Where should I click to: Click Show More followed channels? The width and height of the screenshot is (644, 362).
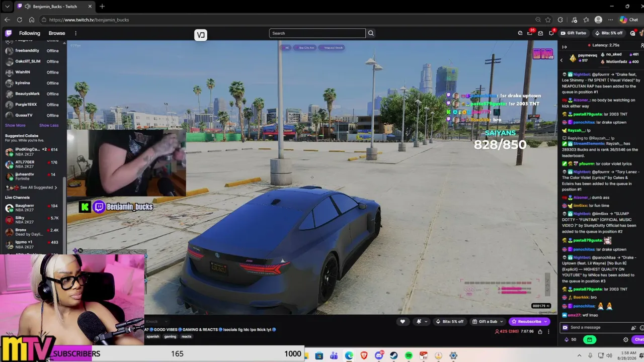click(15, 125)
